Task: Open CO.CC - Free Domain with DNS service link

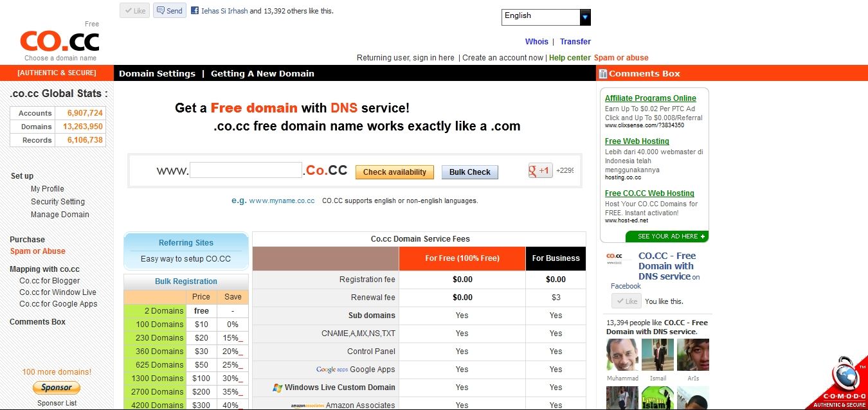Action: (667, 266)
